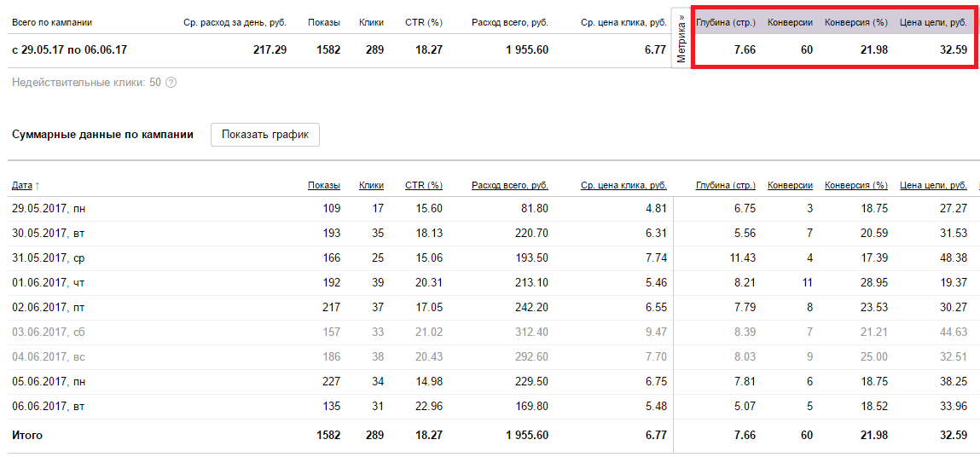Sort by underlined Ср. цена клика header
Image resolution: width=980 pixels, height=457 pixels.
pyautogui.click(x=623, y=185)
